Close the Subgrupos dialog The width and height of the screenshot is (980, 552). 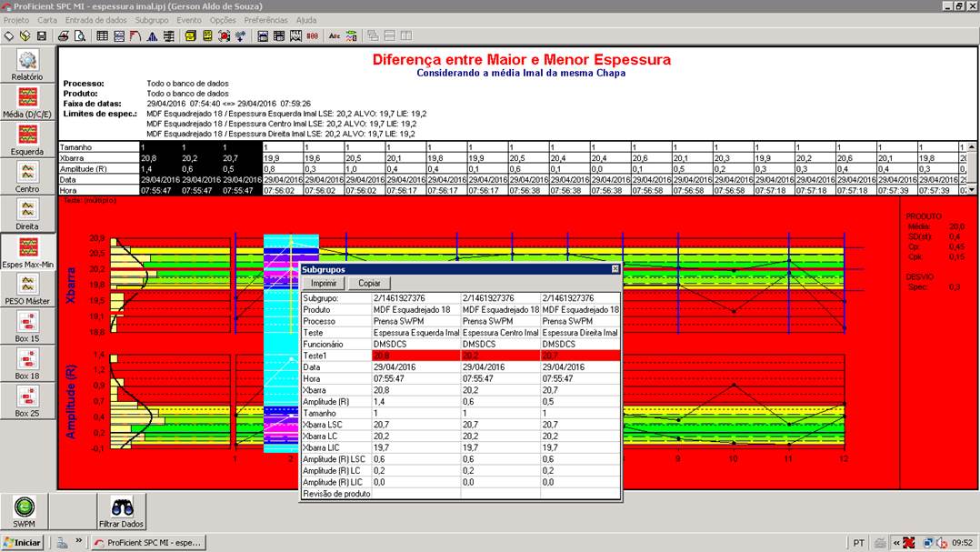pos(615,269)
